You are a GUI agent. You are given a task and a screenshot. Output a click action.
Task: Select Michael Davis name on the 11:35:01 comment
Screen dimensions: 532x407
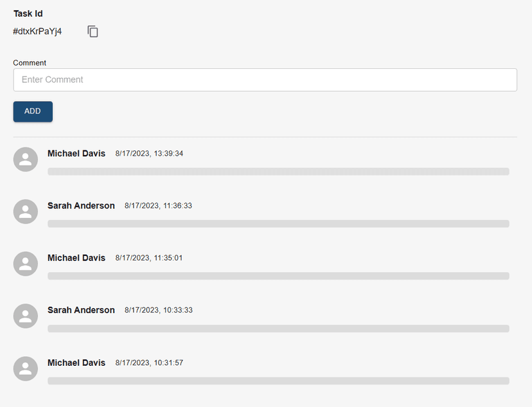tap(76, 258)
